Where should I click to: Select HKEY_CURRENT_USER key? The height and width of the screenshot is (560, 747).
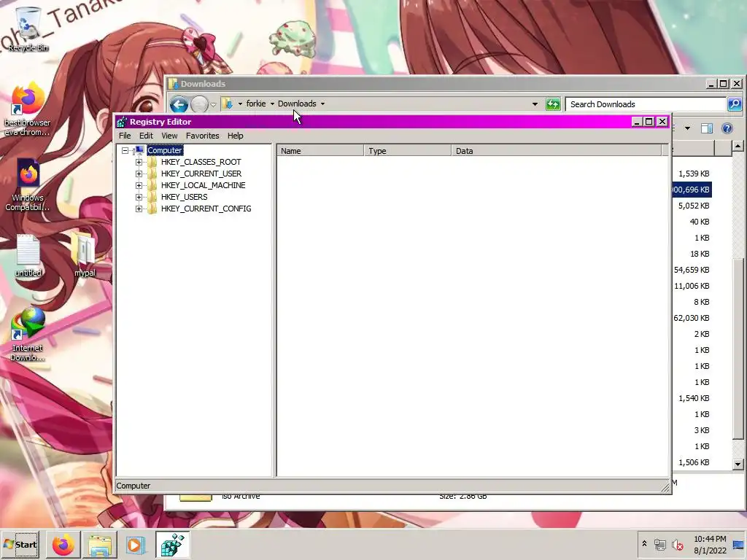(201, 174)
